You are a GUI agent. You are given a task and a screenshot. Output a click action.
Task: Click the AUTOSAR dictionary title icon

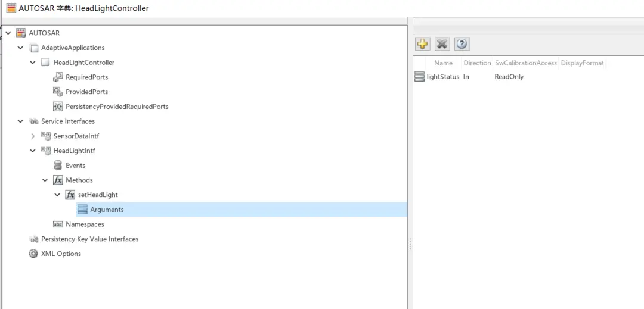[x=11, y=8]
